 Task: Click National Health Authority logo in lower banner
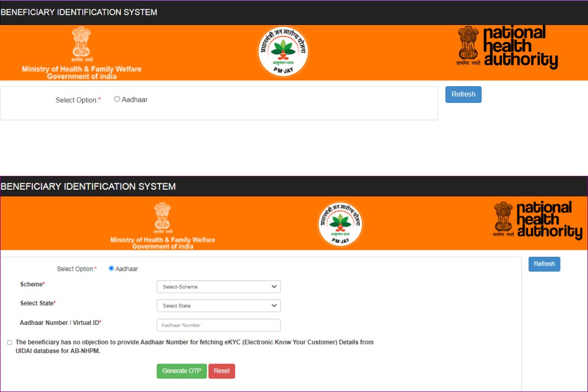[x=538, y=220]
